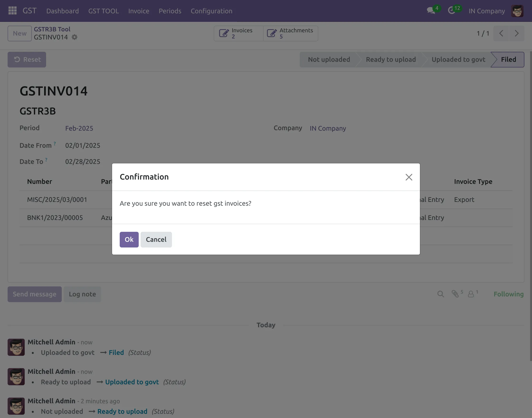Open the apps grid menu icon
Viewport: 532px width, 418px height.
point(12,11)
